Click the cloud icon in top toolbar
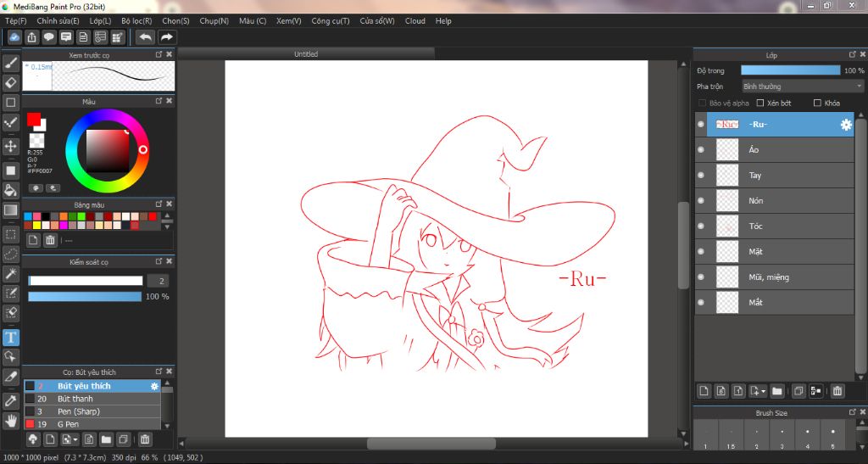 pyautogui.click(x=14, y=37)
